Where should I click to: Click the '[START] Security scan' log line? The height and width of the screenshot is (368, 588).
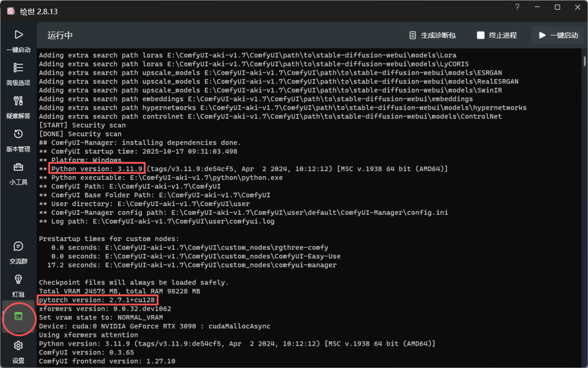coord(82,125)
